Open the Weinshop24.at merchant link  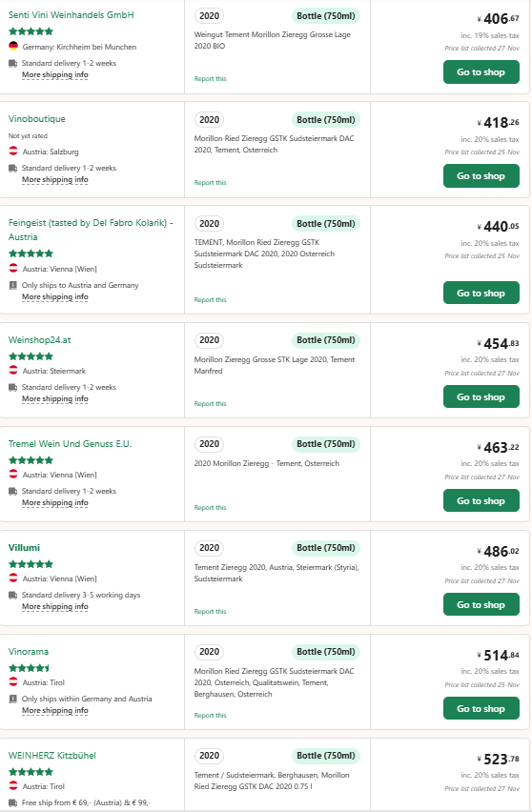coord(39,339)
